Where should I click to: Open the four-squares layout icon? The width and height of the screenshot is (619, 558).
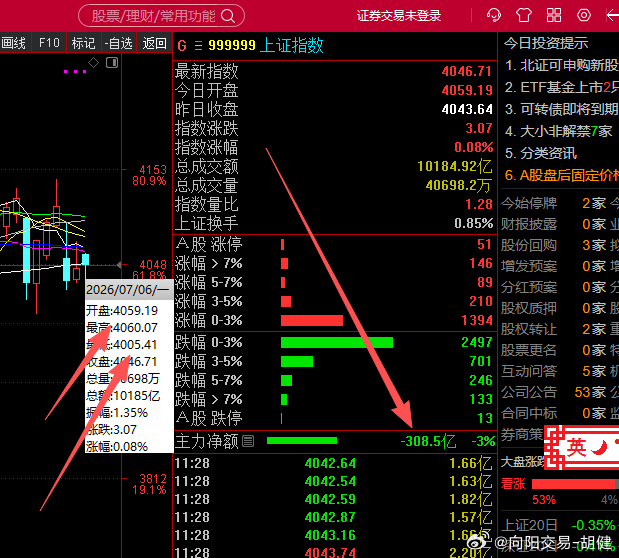(x=554, y=15)
